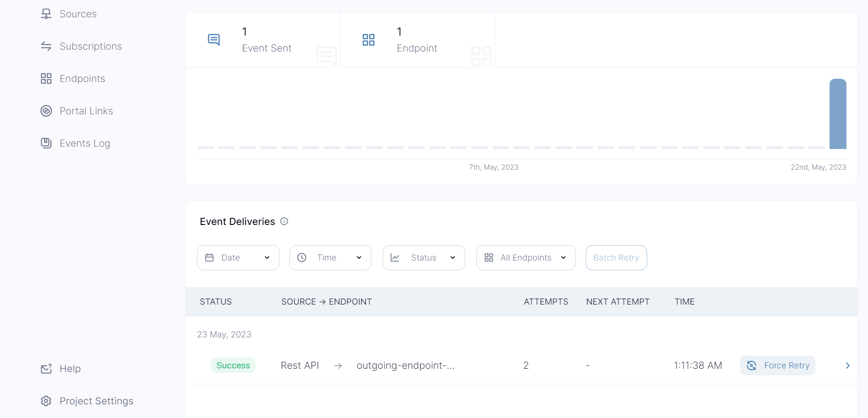Click Force Retry on the delivery row
Screen dimensions: 868x418
point(777,366)
